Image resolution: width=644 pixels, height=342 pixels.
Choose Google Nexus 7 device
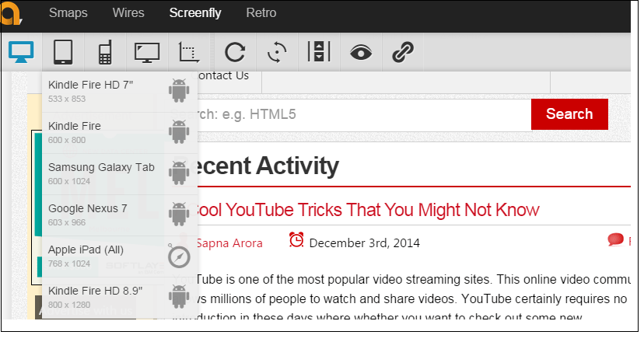pyautogui.click(x=120, y=215)
